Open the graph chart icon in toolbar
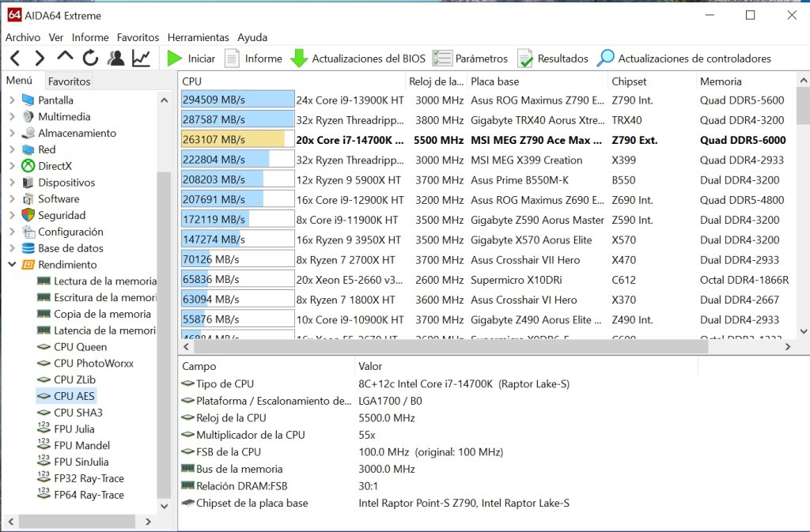This screenshot has height=532, width=810. 141,58
